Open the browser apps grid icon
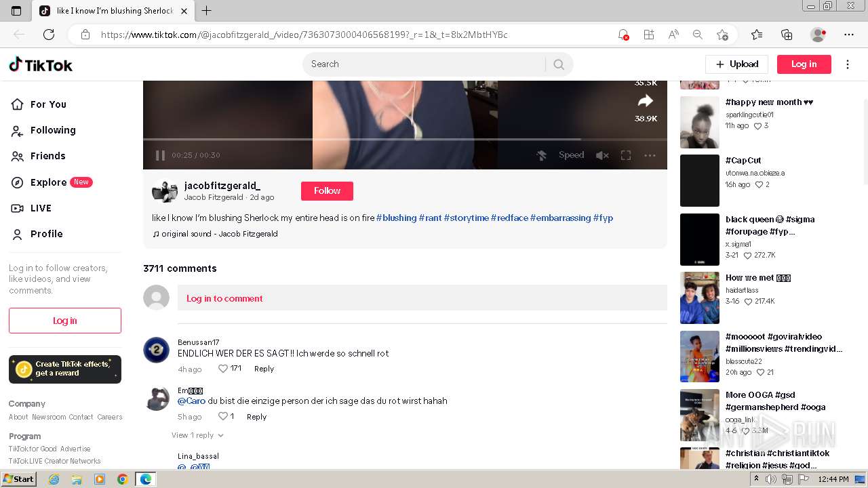The height and width of the screenshot is (488, 868). [x=649, y=35]
